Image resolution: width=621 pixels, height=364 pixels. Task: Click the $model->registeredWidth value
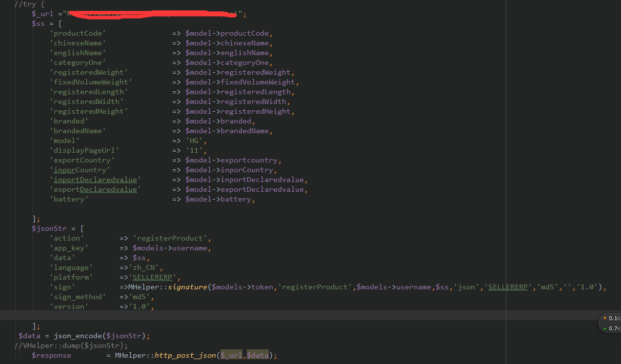[x=236, y=101]
